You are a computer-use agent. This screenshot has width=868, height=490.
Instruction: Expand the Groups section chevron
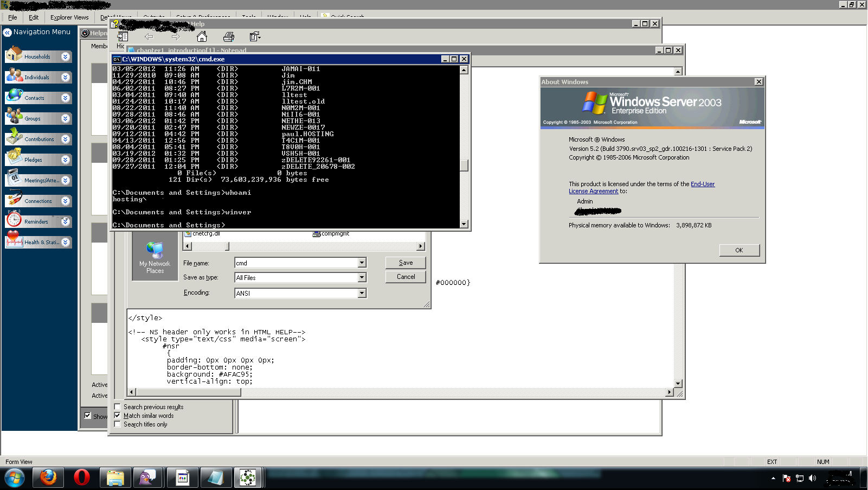[x=65, y=118]
